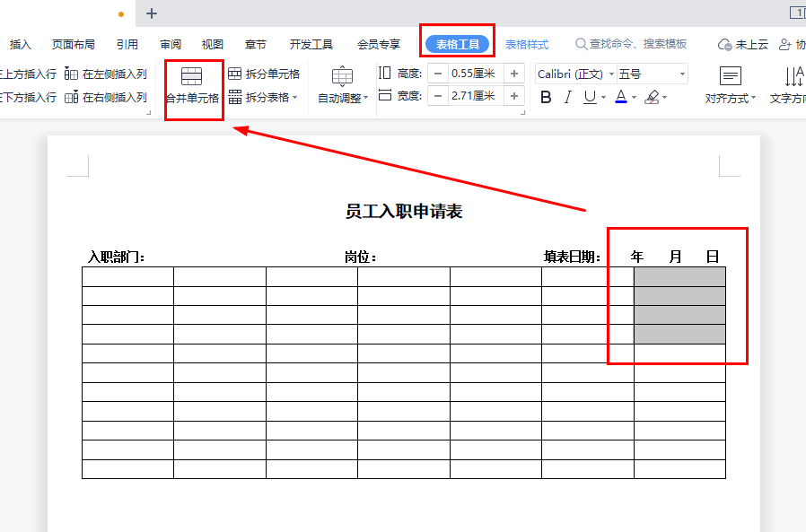Open cell size dialog launcher corner
The image size is (806, 532).
point(522,112)
